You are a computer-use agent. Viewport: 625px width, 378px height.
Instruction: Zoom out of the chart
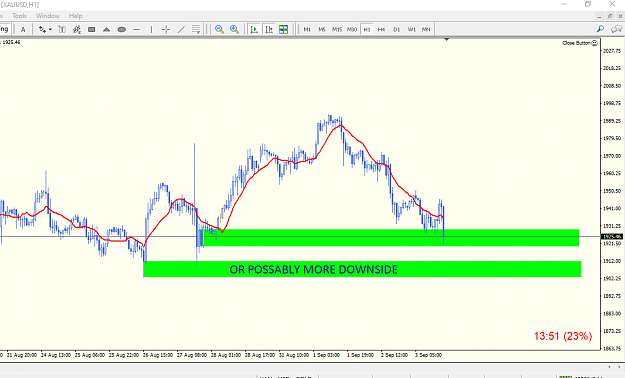219,30
